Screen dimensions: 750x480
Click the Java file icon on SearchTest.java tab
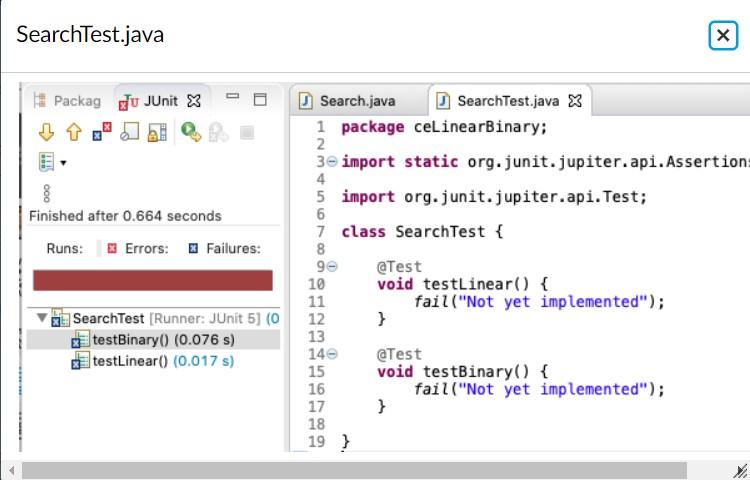443,101
